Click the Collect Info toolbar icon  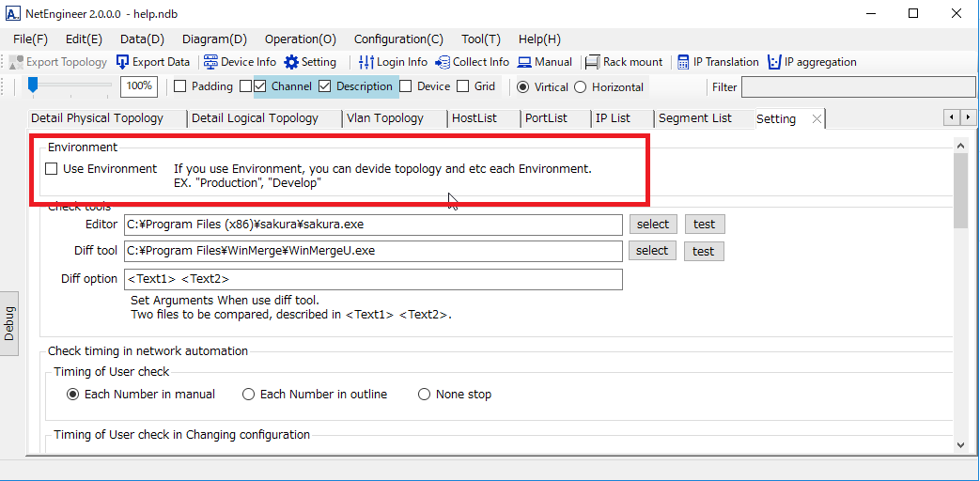tap(443, 62)
